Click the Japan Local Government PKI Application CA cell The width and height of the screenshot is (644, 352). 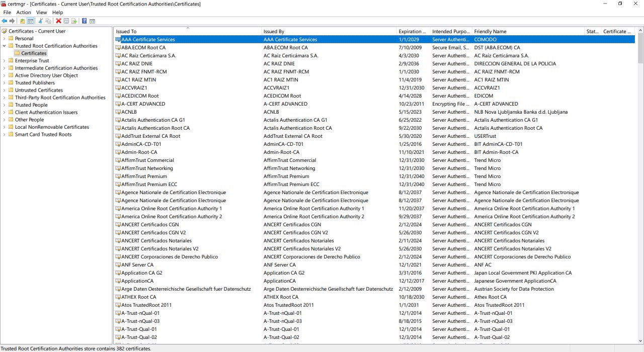[523, 273]
